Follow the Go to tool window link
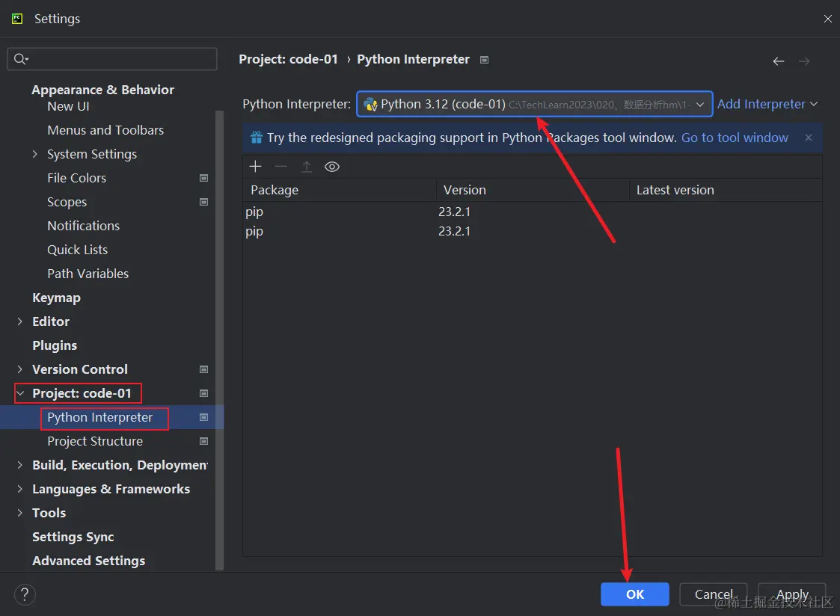The height and width of the screenshot is (616, 840). [735, 138]
